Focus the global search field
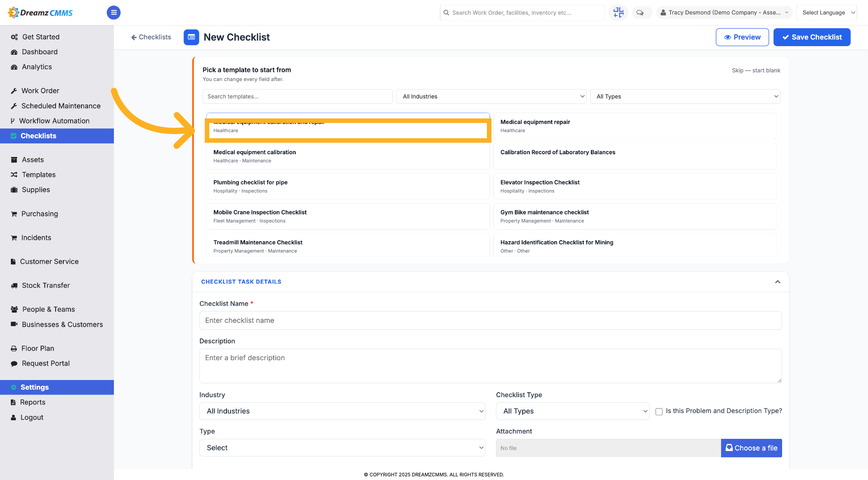This screenshot has height=480, width=868. coord(522,13)
